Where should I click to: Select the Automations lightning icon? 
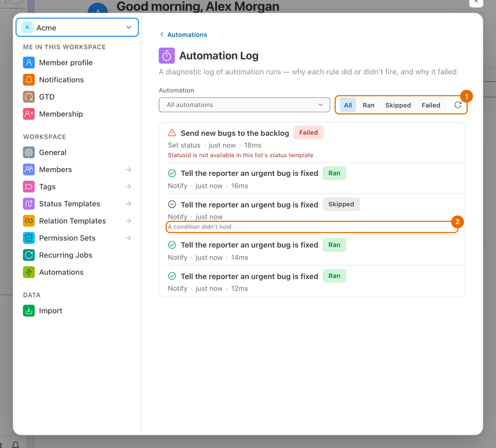coord(29,272)
